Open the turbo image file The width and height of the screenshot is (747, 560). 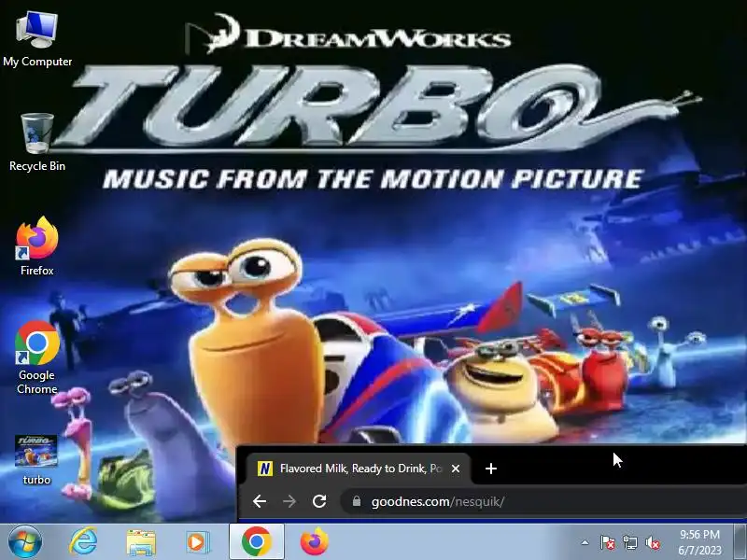click(x=36, y=459)
